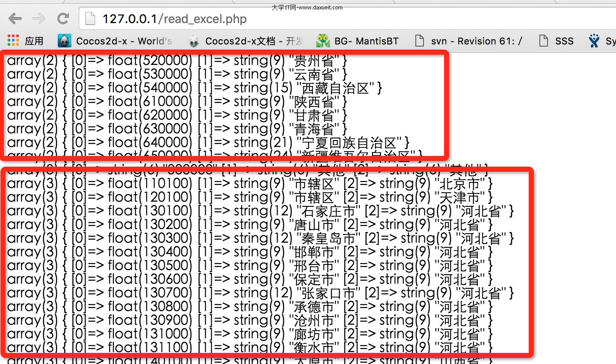
Task: Open the Apps (应用) grid shortcut
Action: [x=26, y=41]
